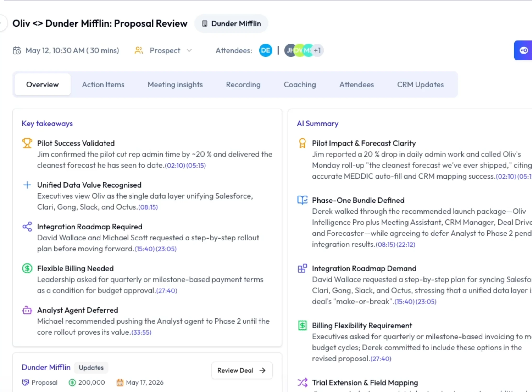Screen dimensions: 532x392
Task: Click the calendar icon beside May 17, 2026
Action: [x=120, y=382]
